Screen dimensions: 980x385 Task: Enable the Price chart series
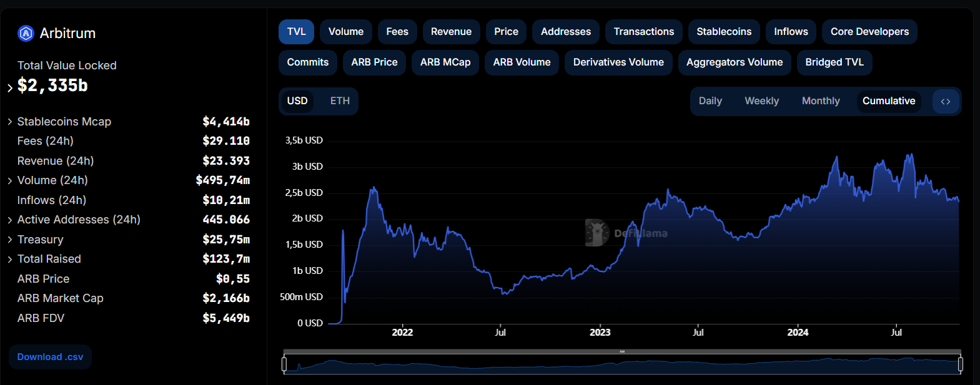506,32
